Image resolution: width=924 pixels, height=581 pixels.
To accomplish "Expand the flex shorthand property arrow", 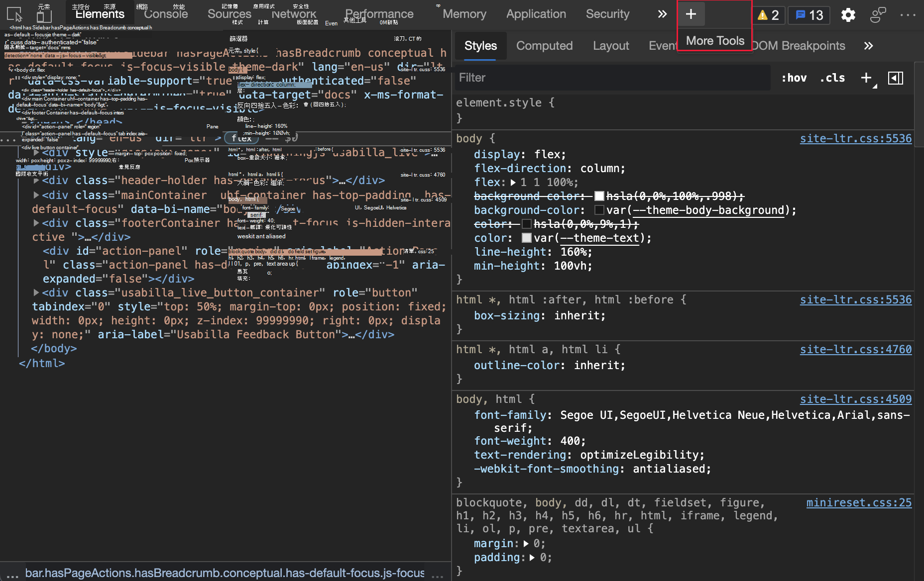I will [513, 182].
